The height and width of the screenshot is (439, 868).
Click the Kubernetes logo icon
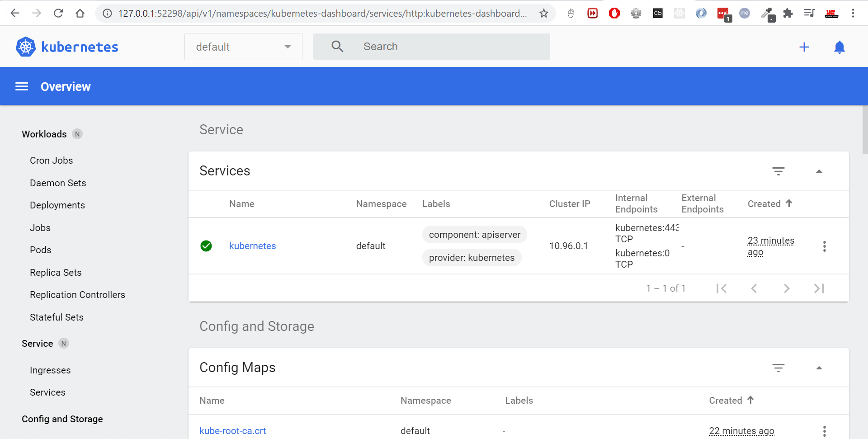(x=26, y=47)
